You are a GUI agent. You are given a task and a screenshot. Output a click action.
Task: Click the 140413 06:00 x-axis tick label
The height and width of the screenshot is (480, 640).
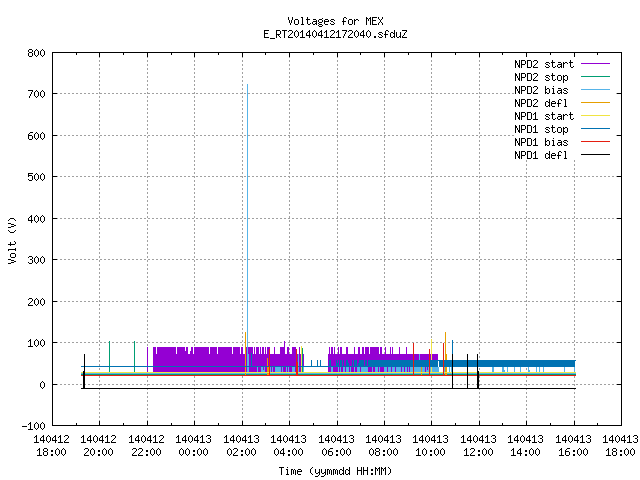pyautogui.click(x=336, y=446)
